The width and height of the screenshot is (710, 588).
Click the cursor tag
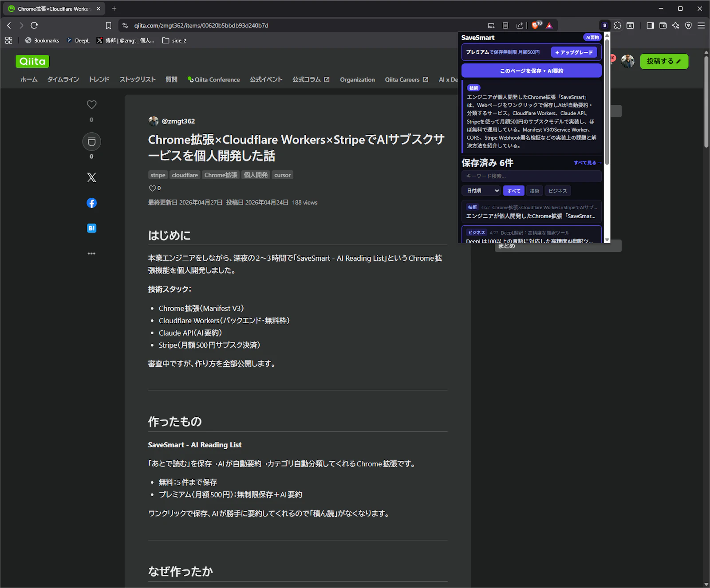click(282, 175)
